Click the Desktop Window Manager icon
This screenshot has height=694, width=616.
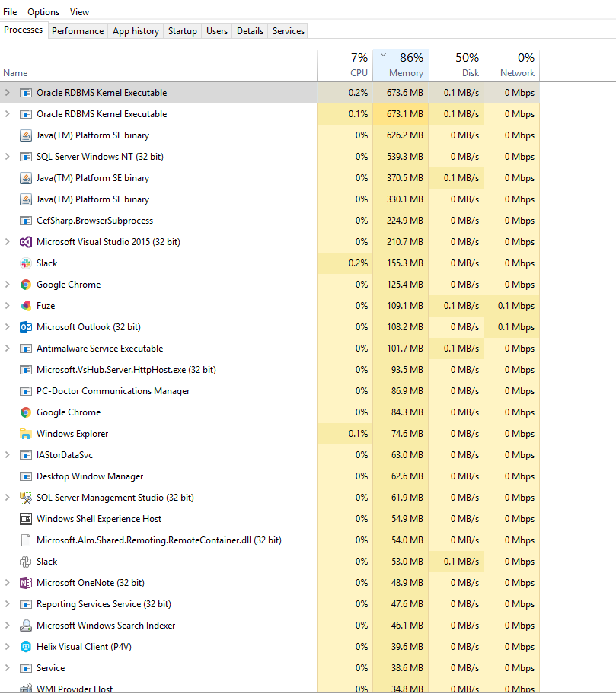pyautogui.click(x=26, y=476)
